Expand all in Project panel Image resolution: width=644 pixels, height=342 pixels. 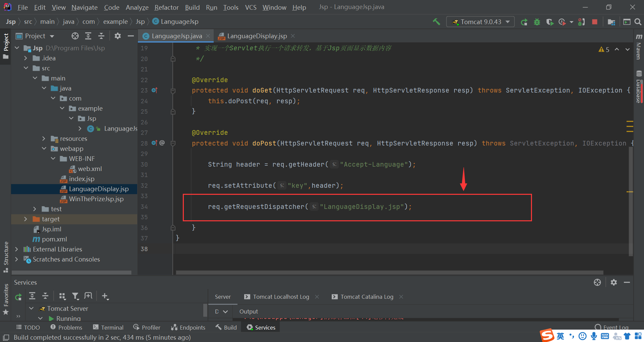coord(88,36)
